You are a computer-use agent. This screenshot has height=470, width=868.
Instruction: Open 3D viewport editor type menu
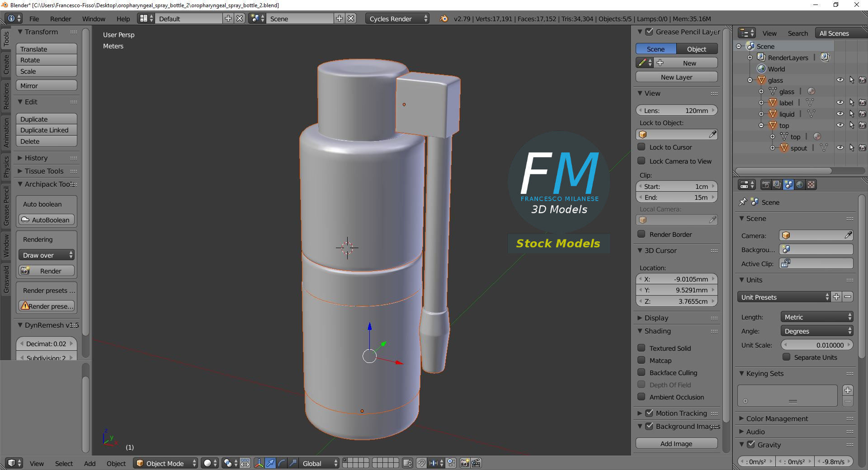tap(14, 463)
